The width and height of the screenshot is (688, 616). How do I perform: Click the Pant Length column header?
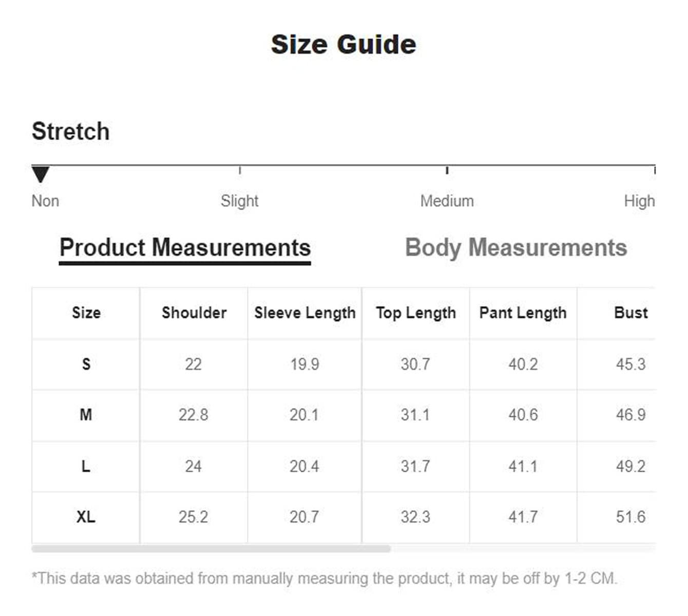(x=523, y=313)
